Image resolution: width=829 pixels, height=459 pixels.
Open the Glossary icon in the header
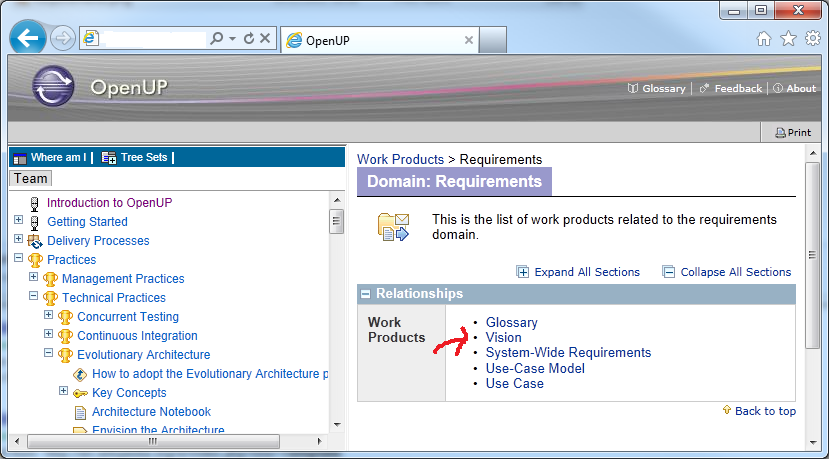632,88
